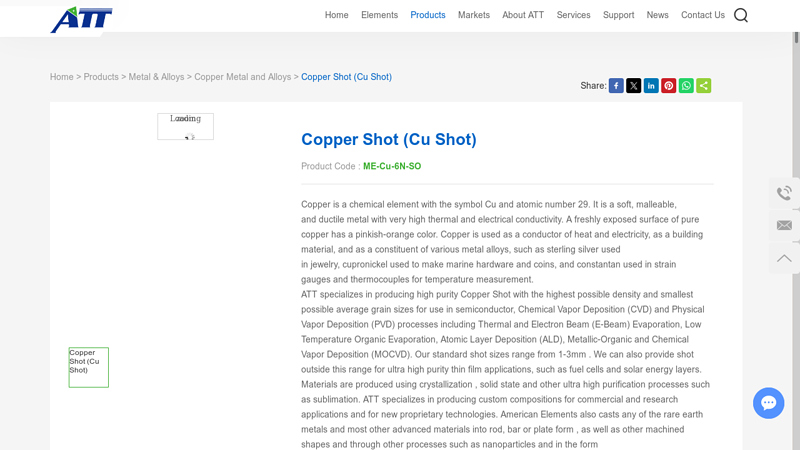The height and width of the screenshot is (450, 800).
Task: Open the live chat bubble
Action: (x=768, y=403)
